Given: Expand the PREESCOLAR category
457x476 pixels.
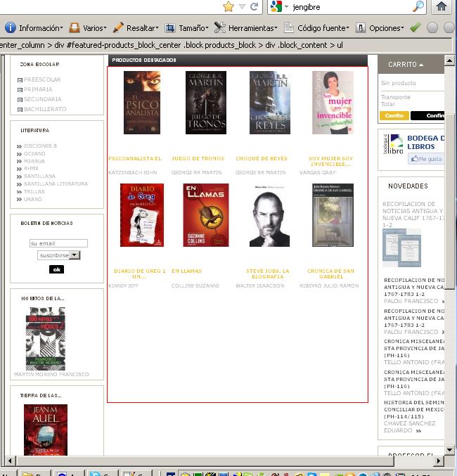Looking at the screenshot, I should coord(20,80).
